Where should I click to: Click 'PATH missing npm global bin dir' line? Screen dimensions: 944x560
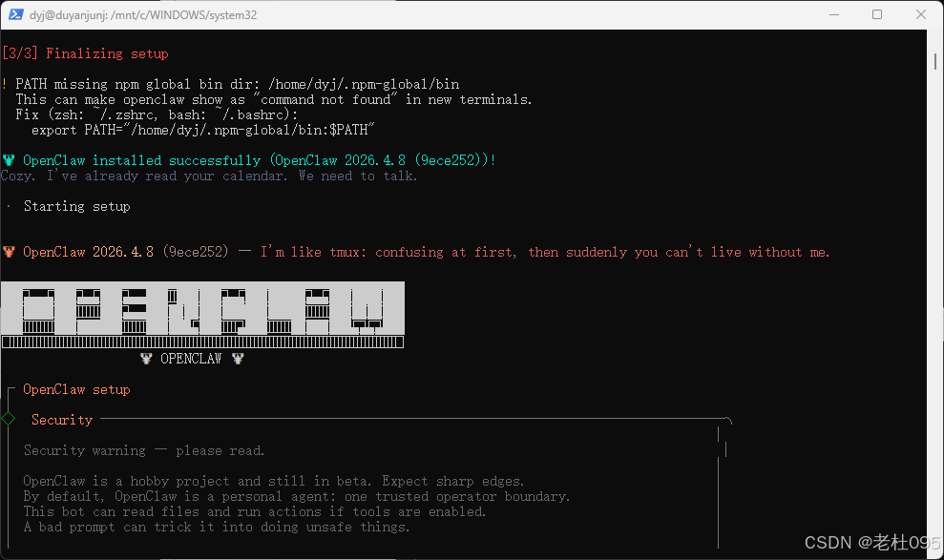238,84
